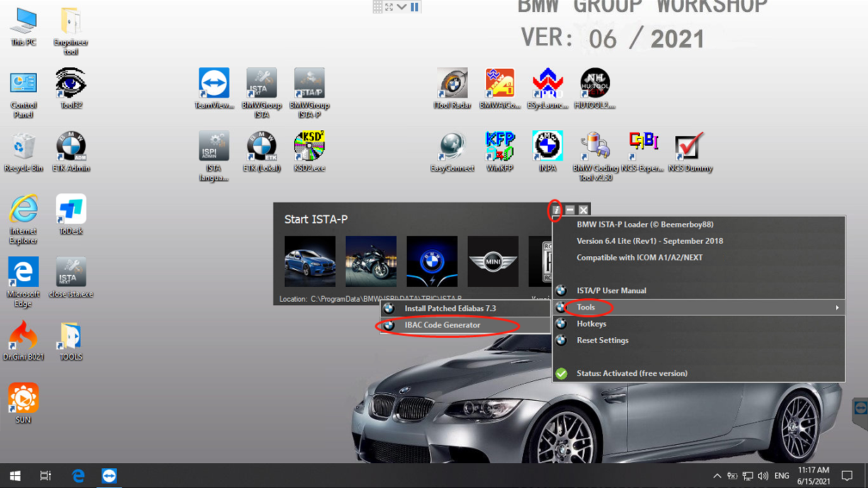This screenshot has height=488, width=868.
Task: Launch WinKFP shortcut
Action: [500, 152]
